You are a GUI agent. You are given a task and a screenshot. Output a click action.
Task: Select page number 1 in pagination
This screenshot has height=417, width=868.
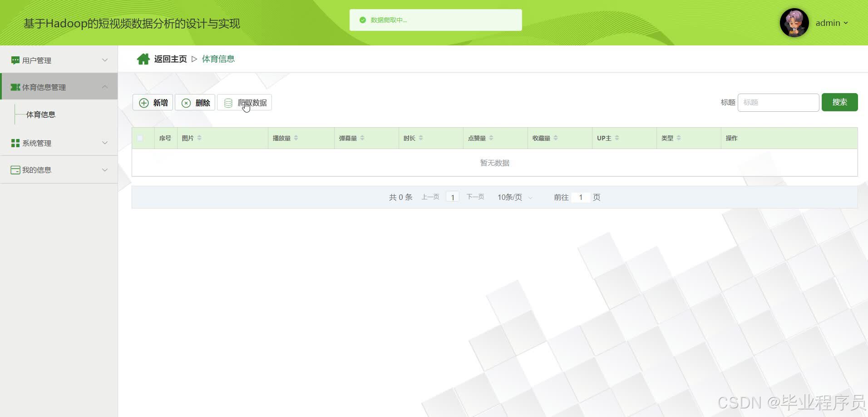point(453,197)
